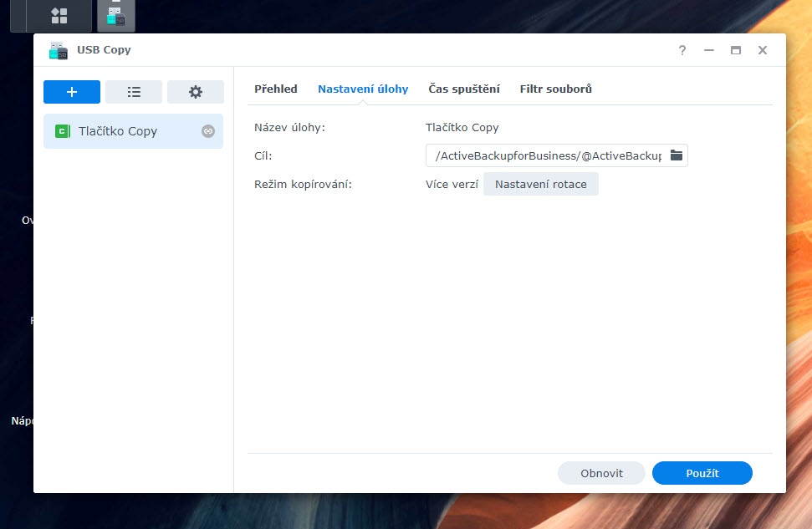
Task: Maximize the USB Copy window
Action: (736, 50)
